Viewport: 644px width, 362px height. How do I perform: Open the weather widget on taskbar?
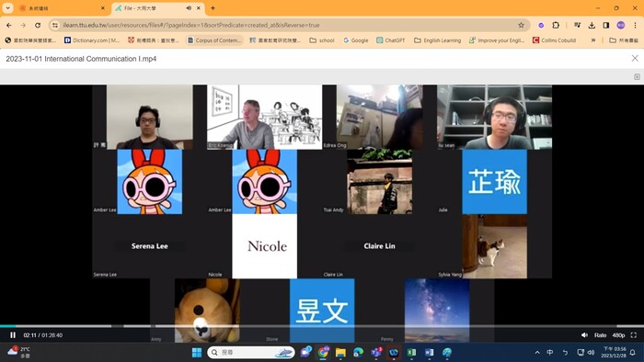click(x=18, y=352)
